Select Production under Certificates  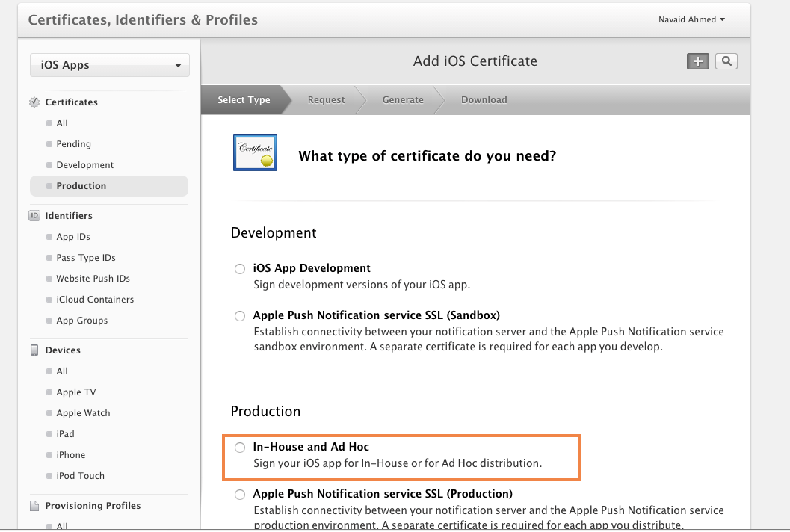click(82, 185)
